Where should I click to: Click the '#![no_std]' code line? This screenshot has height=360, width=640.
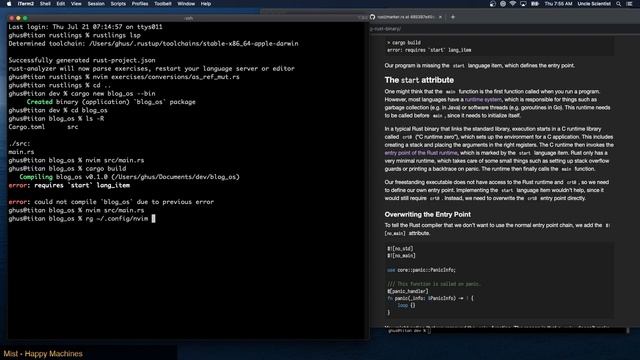400,249
